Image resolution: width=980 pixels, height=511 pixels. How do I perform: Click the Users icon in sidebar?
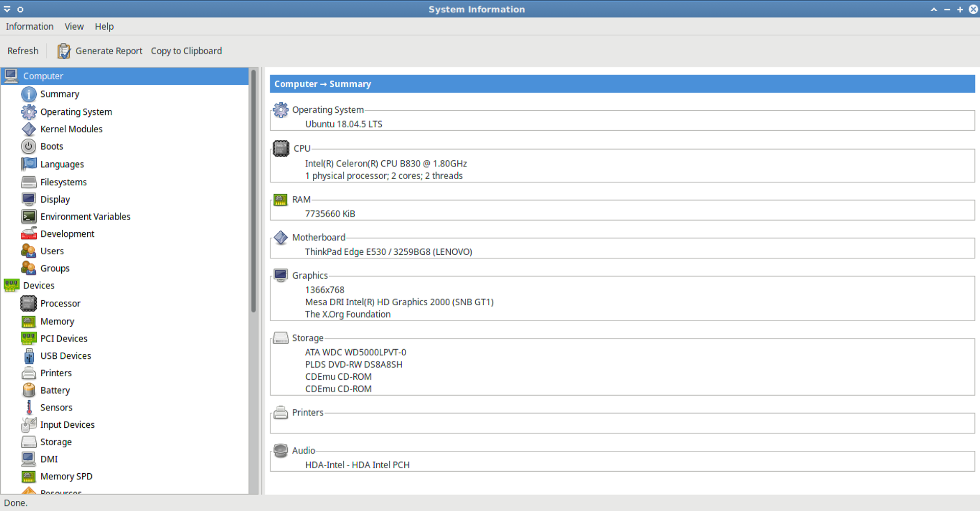[29, 251]
